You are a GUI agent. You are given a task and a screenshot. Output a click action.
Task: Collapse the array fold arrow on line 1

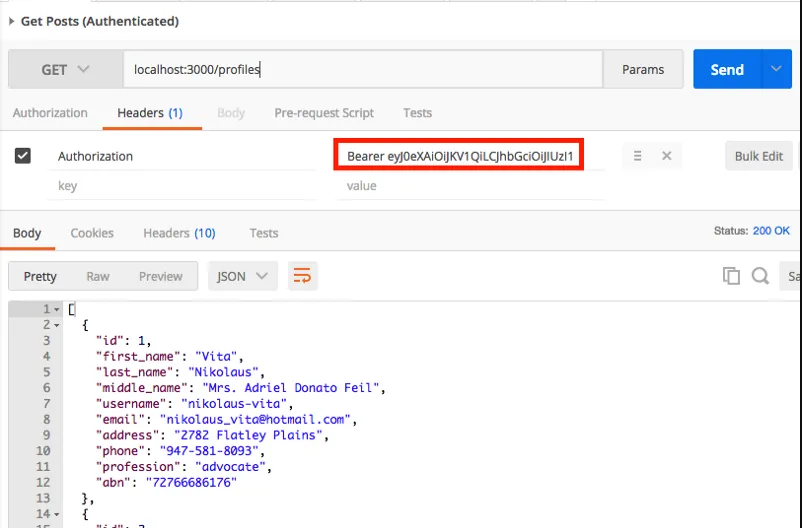pos(57,310)
